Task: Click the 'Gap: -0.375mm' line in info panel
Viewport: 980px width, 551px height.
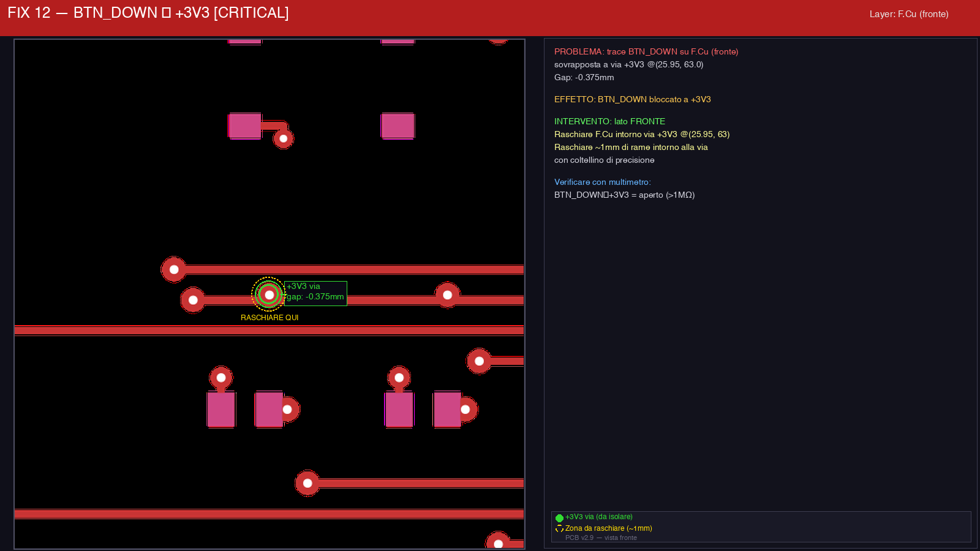Action: [x=584, y=77]
